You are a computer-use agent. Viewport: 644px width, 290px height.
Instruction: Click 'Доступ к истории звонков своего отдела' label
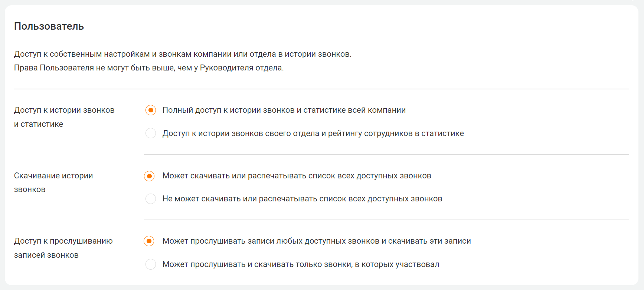pyautogui.click(x=313, y=134)
